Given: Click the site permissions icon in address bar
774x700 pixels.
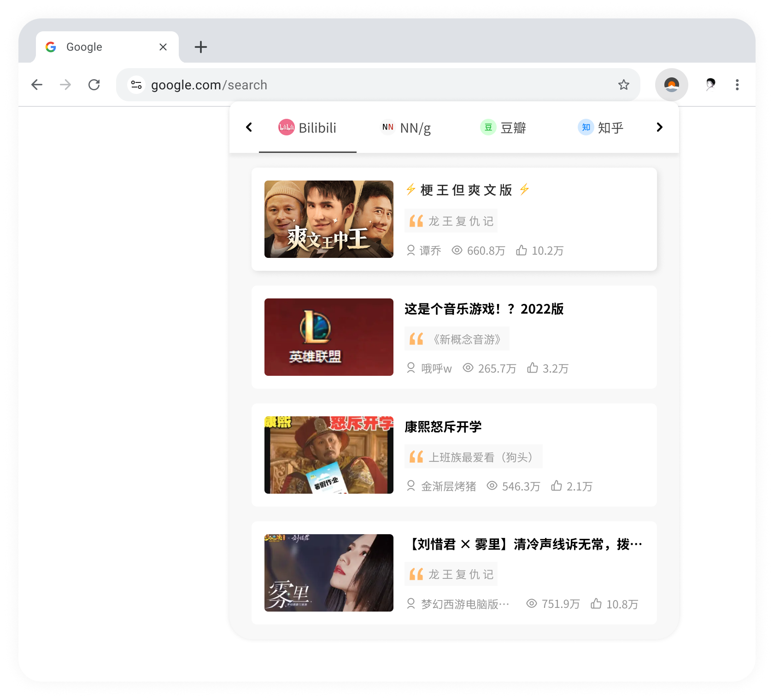Looking at the screenshot, I should coord(136,85).
